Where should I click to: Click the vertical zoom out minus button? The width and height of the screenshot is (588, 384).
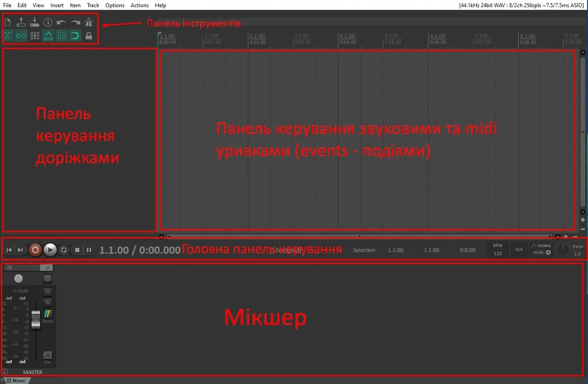(583, 229)
